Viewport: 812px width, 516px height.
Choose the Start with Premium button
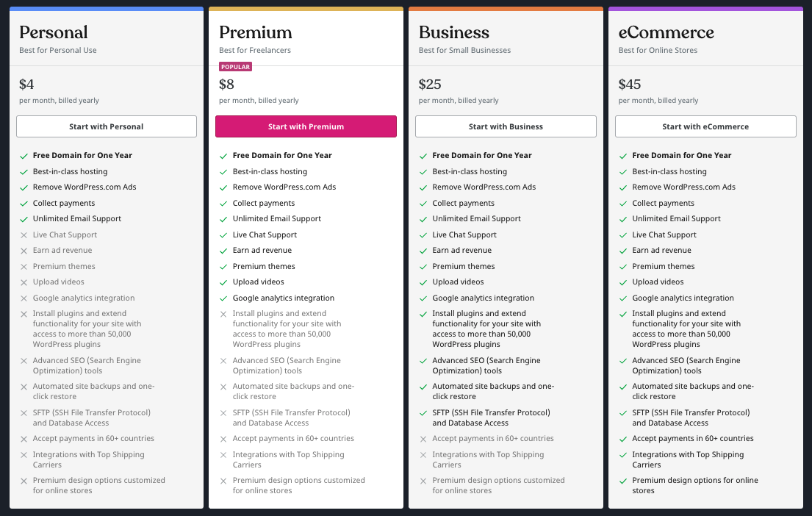click(306, 126)
